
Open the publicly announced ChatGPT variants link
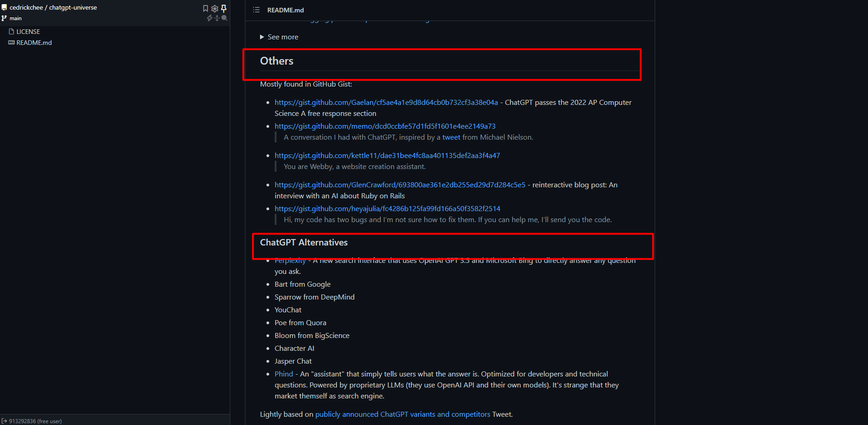402,414
